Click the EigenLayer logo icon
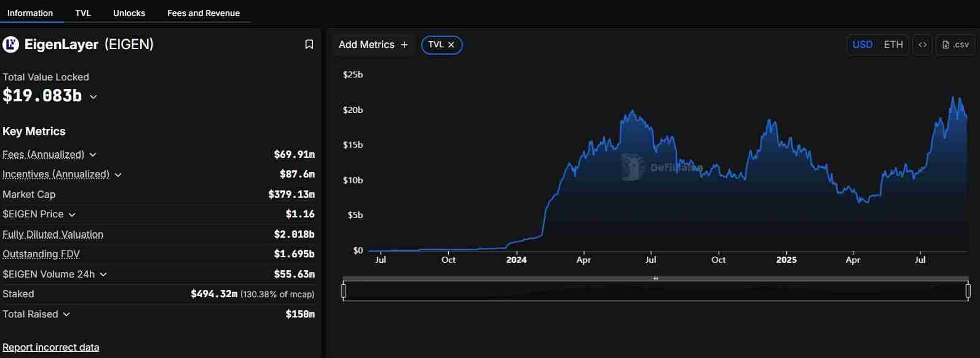The height and width of the screenshot is (358, 980). pyautogui.click(x=10, y=44)
